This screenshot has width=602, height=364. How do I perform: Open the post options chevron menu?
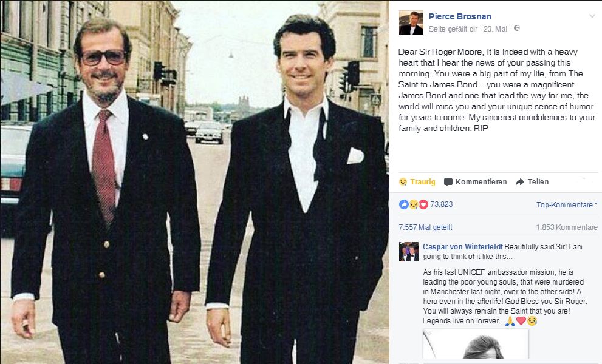click(x=592, y=16)
